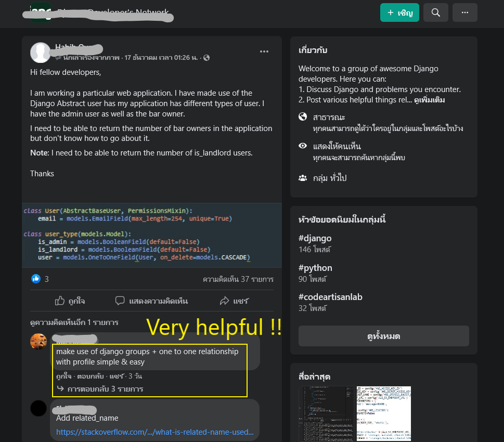Open the group more options menu

[x=465, y=12]
